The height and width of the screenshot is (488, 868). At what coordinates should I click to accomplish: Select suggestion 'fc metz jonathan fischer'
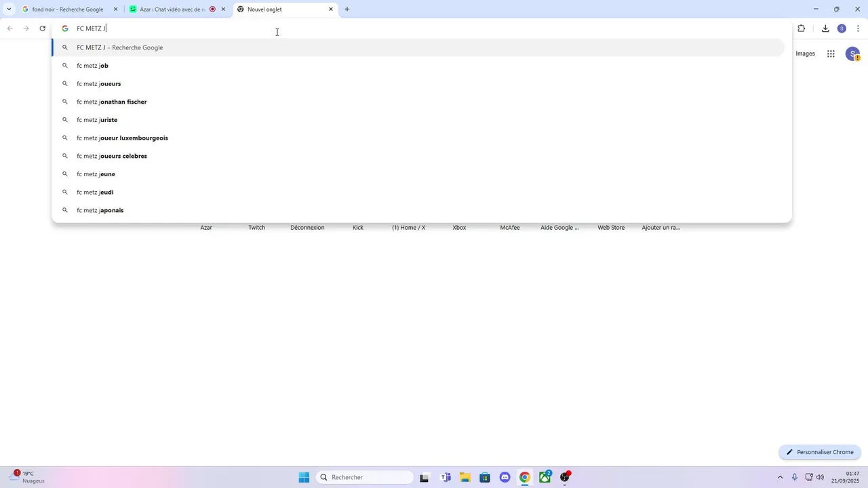(x=418, y=102)
